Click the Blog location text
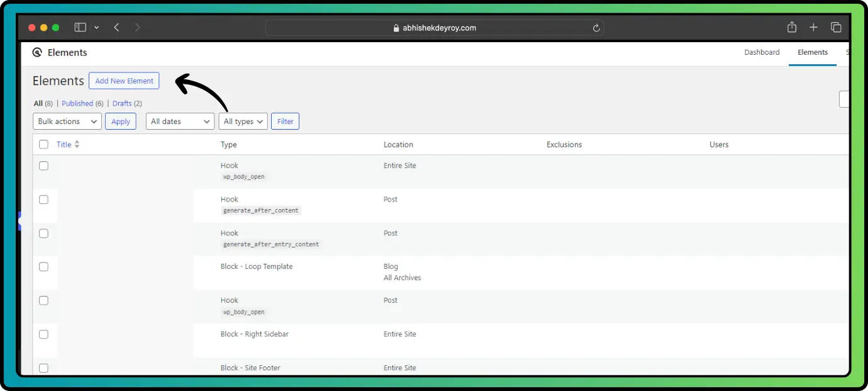 point(391,266)
